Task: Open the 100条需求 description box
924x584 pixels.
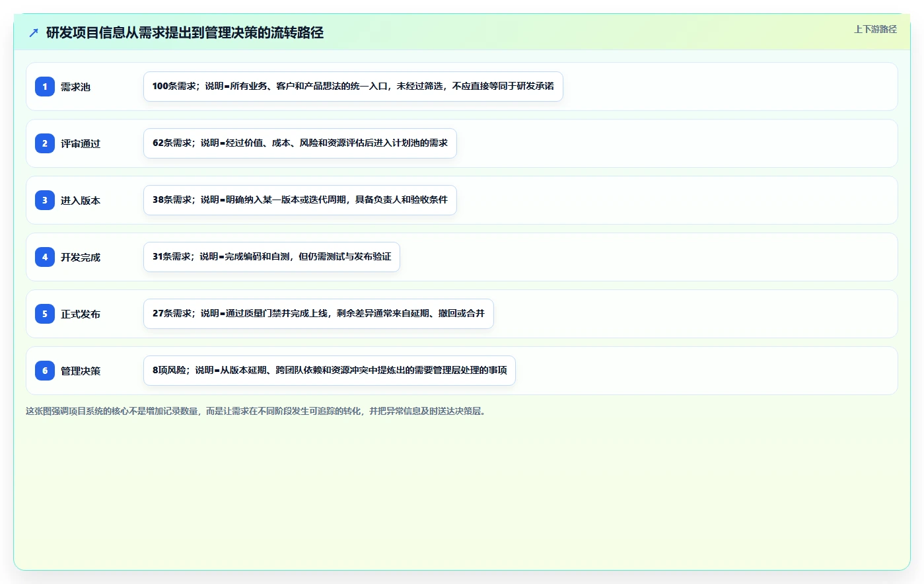Action: [353, 87]
